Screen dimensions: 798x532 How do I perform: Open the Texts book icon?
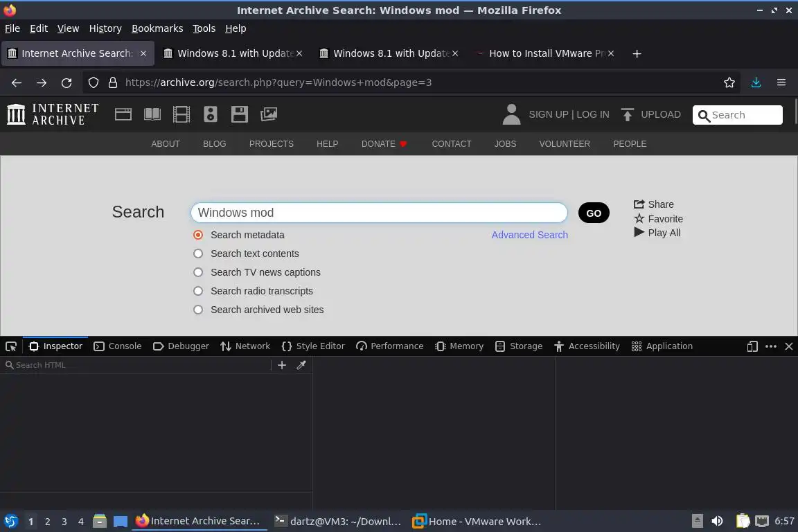pos(152,114)
